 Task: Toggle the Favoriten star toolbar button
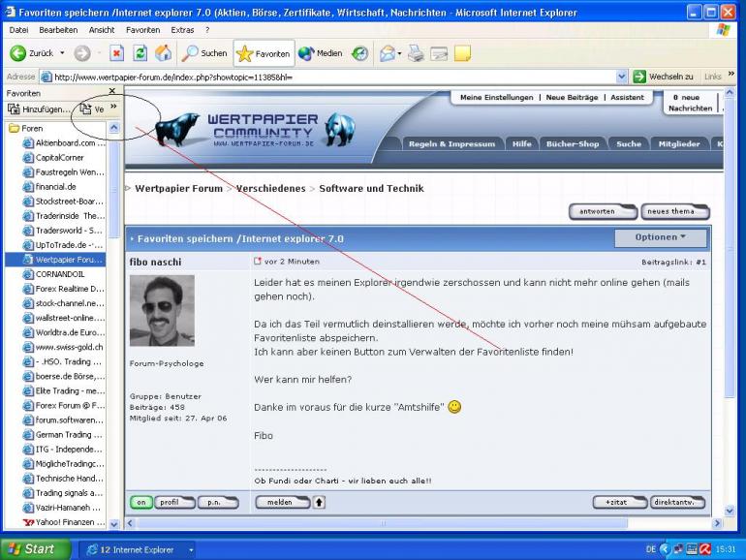click(x=264, y=53)
